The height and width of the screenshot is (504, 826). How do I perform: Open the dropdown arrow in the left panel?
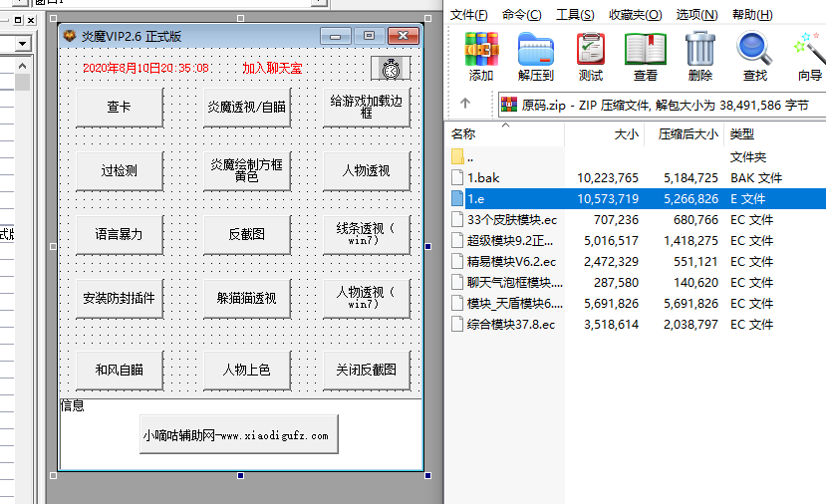22,43
